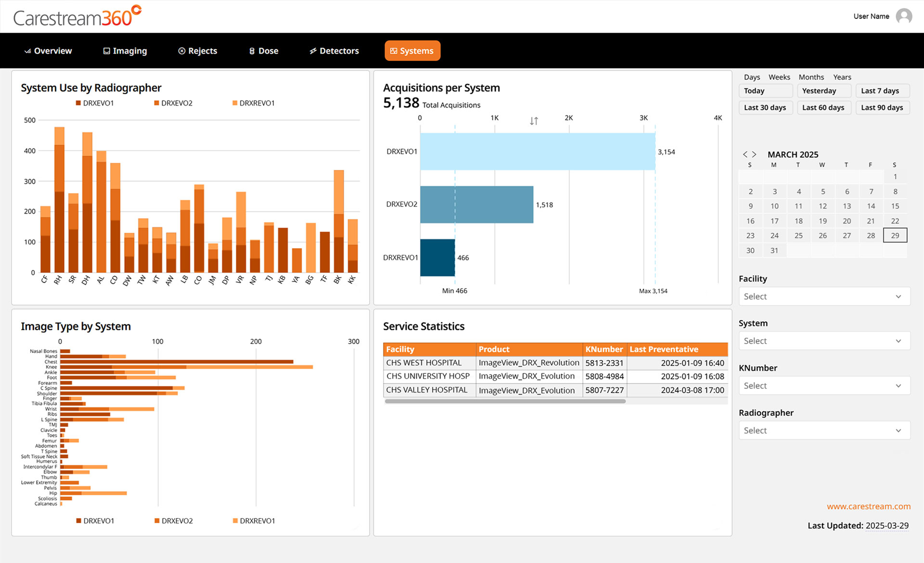Toggle DRXREVO1 legend in Radiographer chart
This screenshot has width=924, height=563.
tap(253, 103)
